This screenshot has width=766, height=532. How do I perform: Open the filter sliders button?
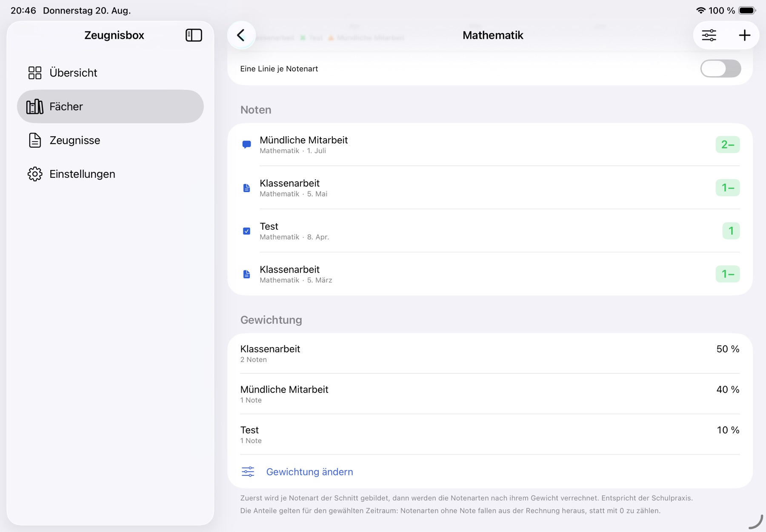[x=709, y=35]
